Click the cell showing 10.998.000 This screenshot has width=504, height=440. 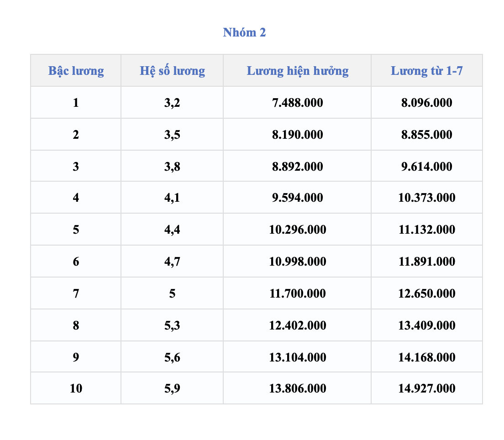coord(297,261)
